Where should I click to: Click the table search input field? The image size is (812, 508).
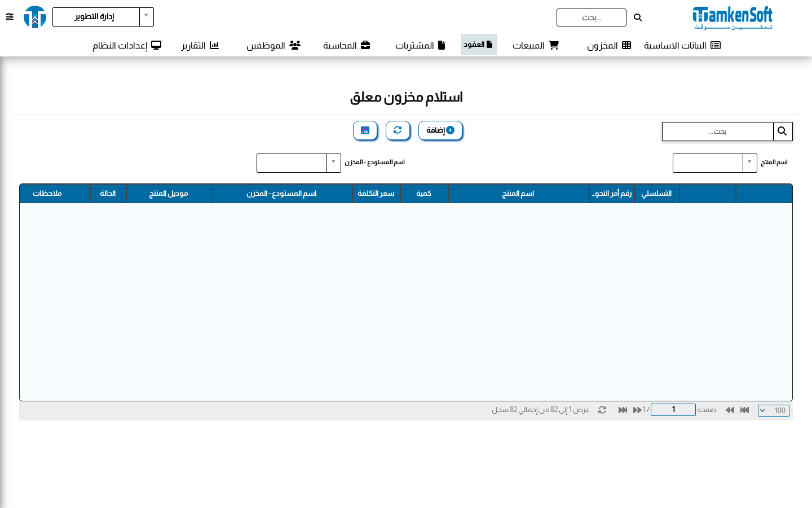click(718, 132)
